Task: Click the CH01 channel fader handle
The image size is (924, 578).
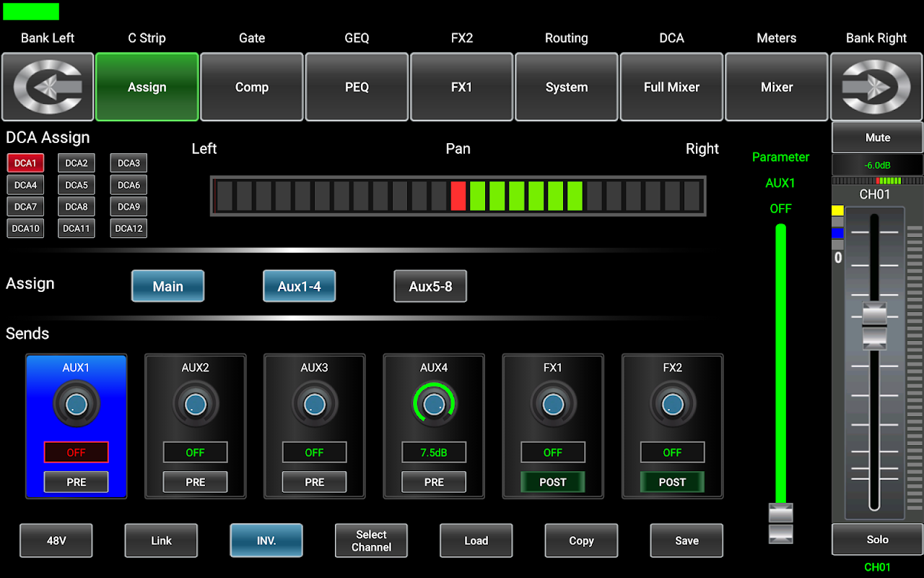Action: click(874, 325)
